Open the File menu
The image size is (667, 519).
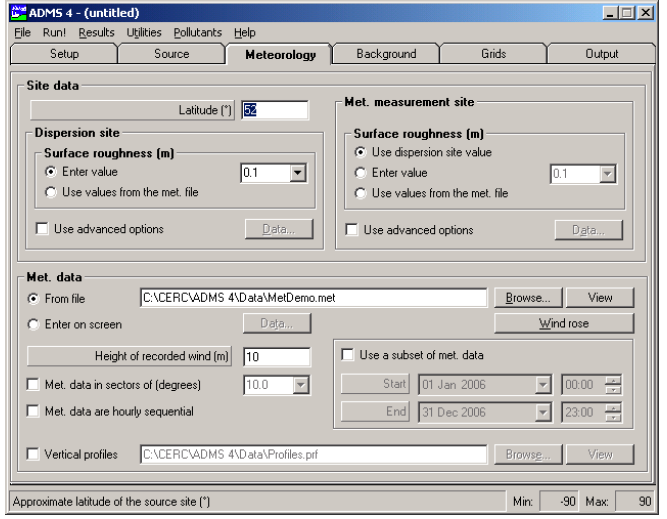click(22, 33)
